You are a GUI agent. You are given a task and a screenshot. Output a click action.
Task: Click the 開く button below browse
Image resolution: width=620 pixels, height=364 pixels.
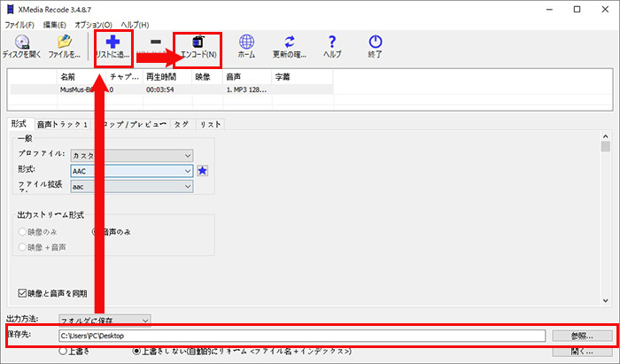(x=580, y=352)
